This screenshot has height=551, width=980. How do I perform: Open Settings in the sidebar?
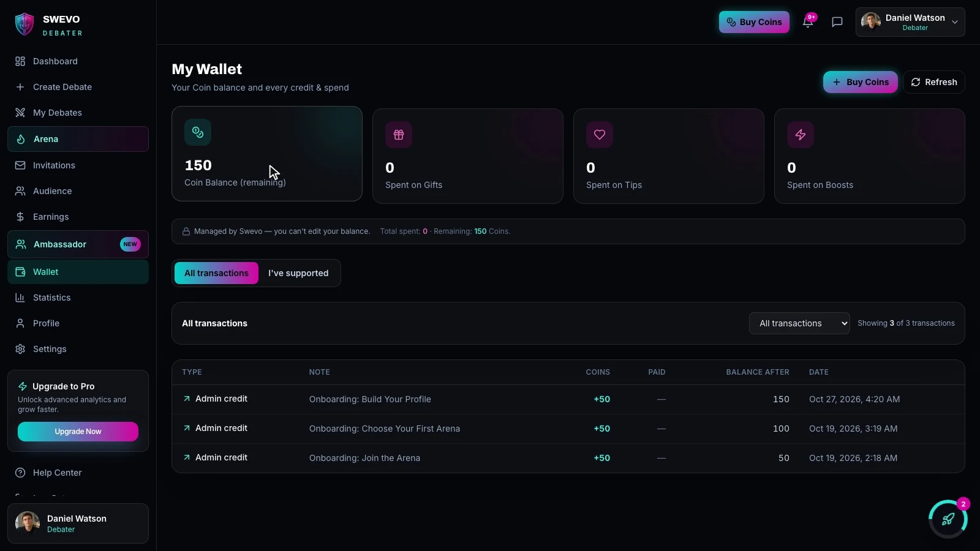coord(78,349)
